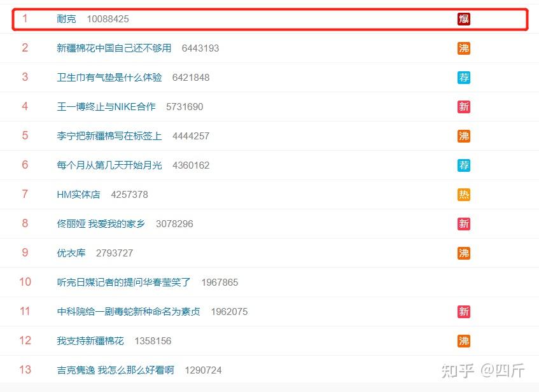The height and width of the screenshot is (392, 539).
Task: Click heat count 3078296
Action: [174, 224]
